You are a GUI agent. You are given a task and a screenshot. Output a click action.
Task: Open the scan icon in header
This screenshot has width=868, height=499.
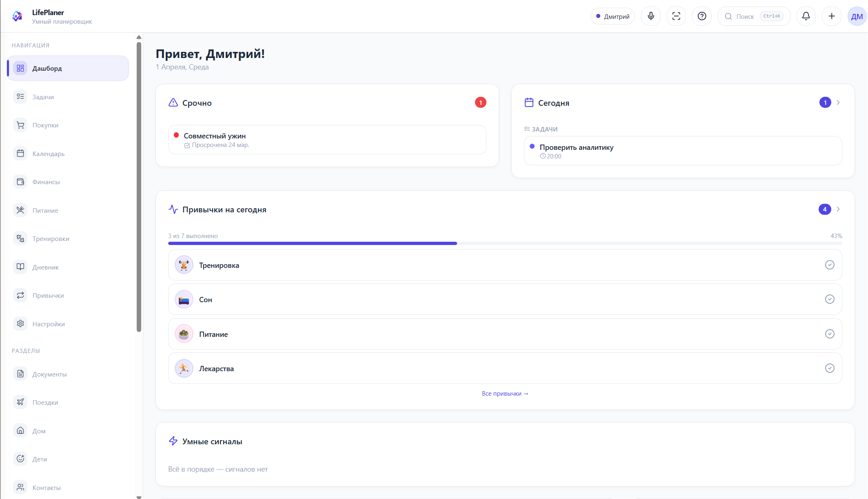676,16
